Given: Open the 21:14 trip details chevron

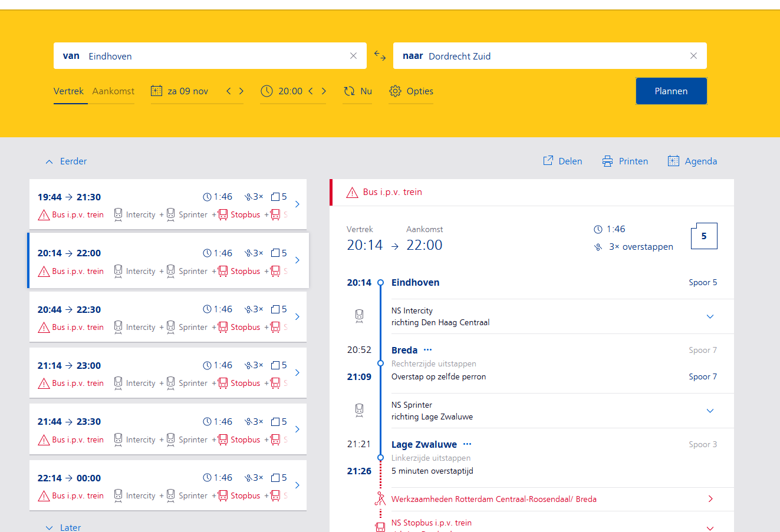Looking at the screenshot, I should point(297,372).
